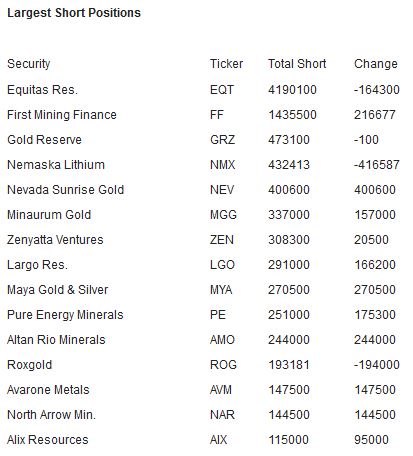Select Maya Gold & Silver entry

[58, 290]
